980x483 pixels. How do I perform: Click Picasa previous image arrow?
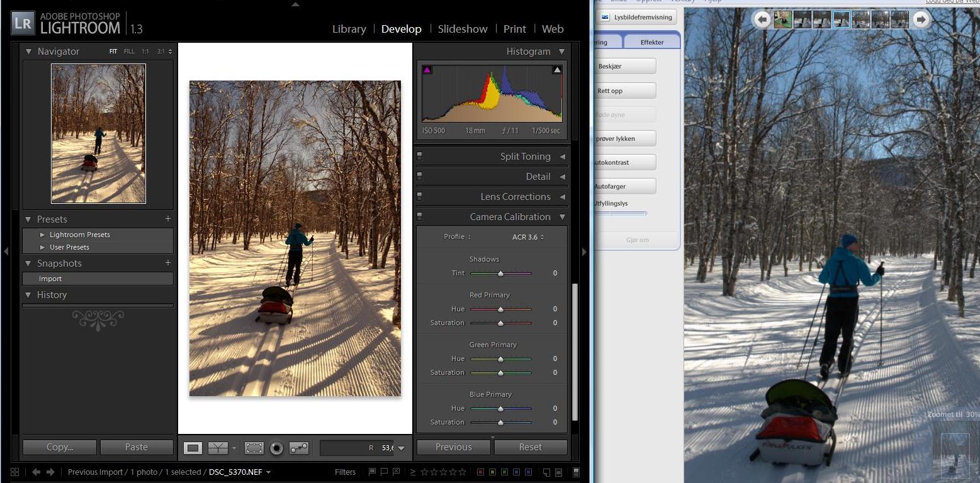(x=762, y=19)
